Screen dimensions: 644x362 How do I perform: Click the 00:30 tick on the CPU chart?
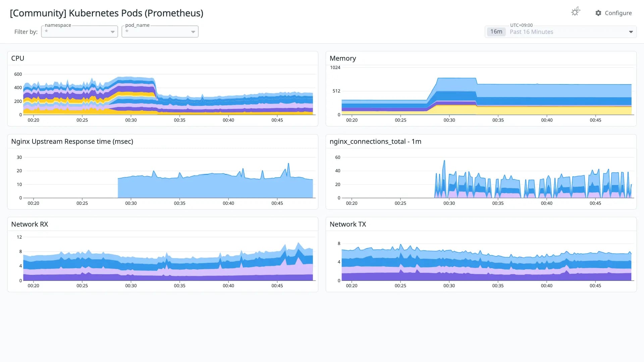[131, 120]
